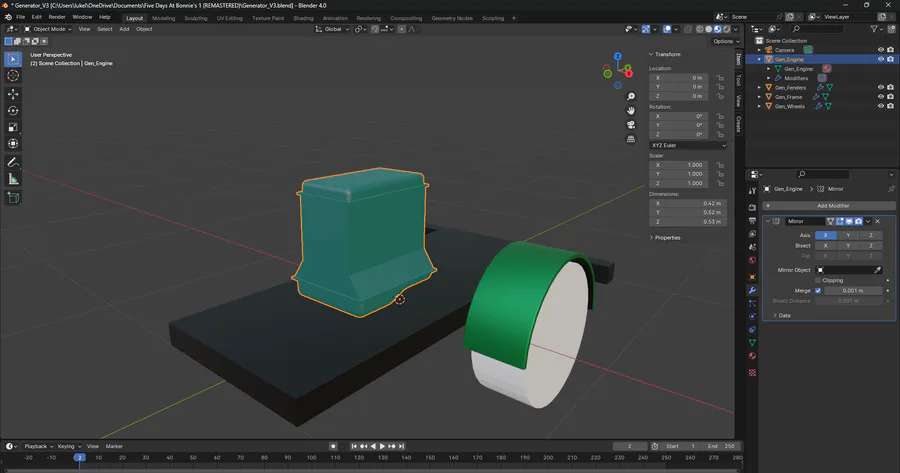The width and height of the screenshot is (900, 473).
Task: Open the Object properties orange square tab
Action: pos(752,277)
